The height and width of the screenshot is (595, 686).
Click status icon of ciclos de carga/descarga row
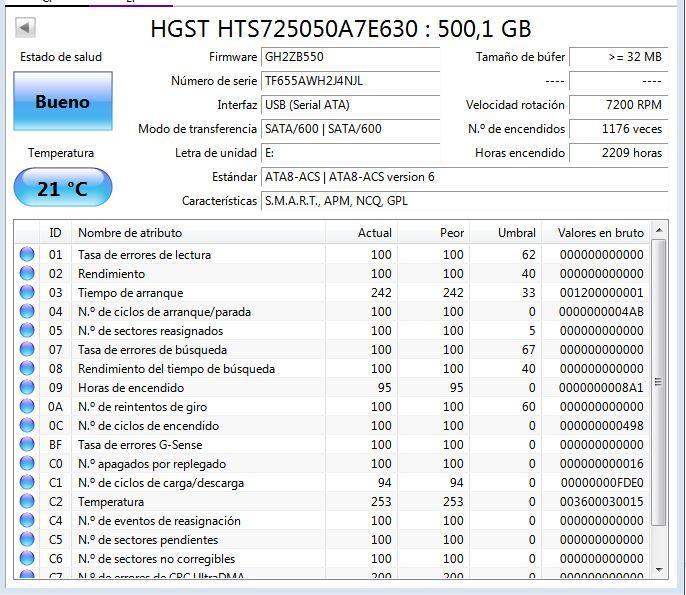[x=27, y=483]
